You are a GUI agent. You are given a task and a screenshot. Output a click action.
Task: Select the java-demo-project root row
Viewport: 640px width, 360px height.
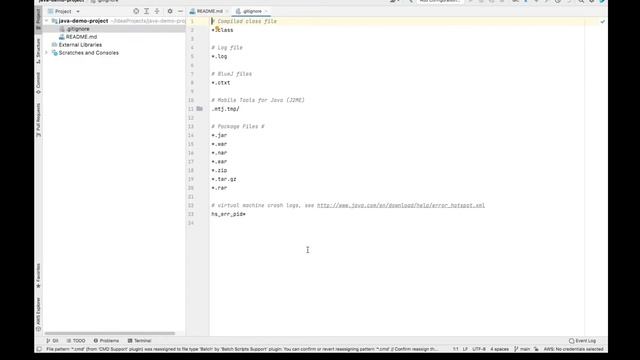point(114,21)
